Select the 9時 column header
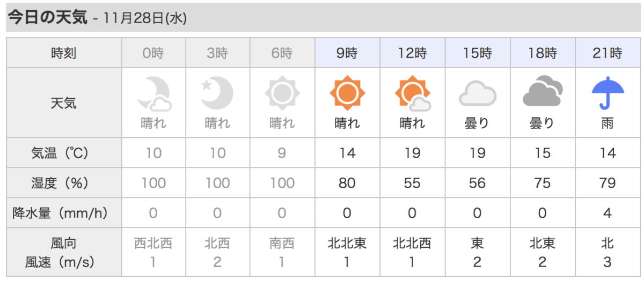This screenshot has height=281, width=644. pos(347,53)
